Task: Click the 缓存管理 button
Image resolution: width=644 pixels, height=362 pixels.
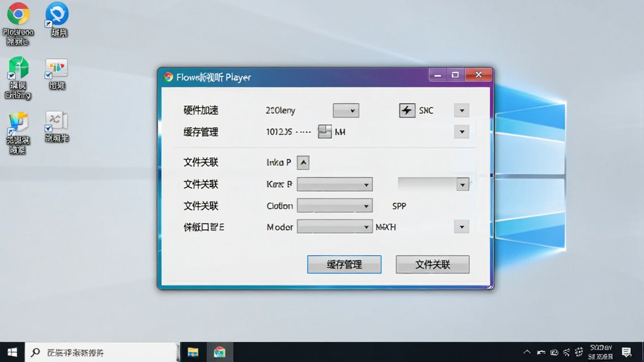Action: pyautogui.click(x=344, y=265)
